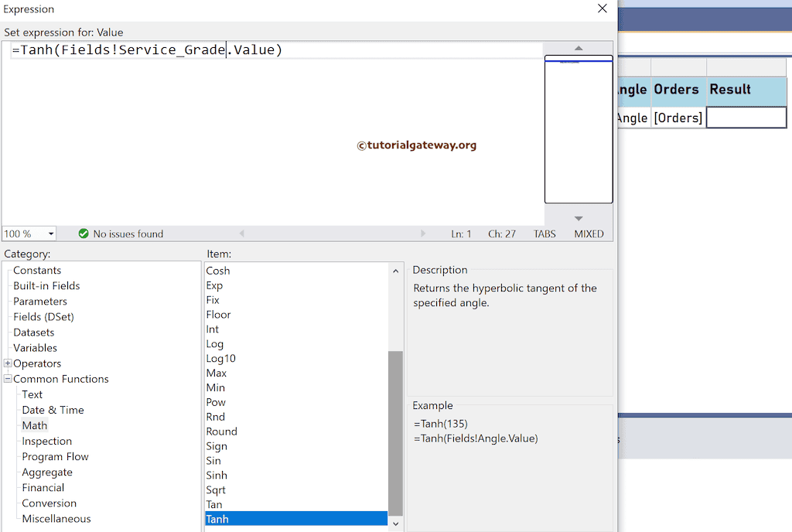Select the Sqrt function item
This screenshot has height=532, width=792.
pyautogui.click(x=216, y=489)
